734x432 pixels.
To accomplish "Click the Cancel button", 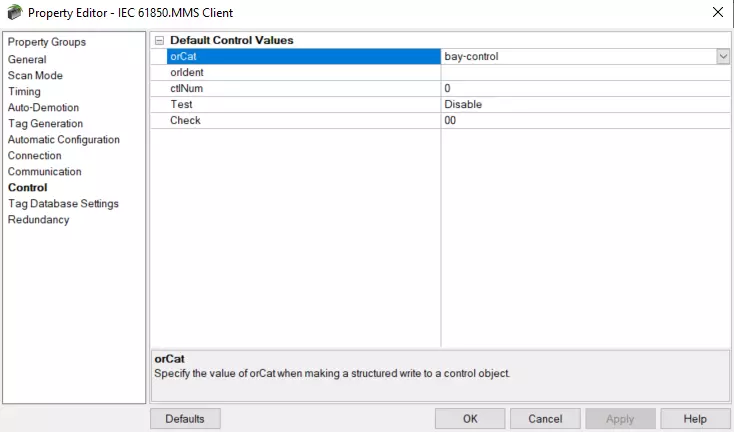I will point(545,418).
